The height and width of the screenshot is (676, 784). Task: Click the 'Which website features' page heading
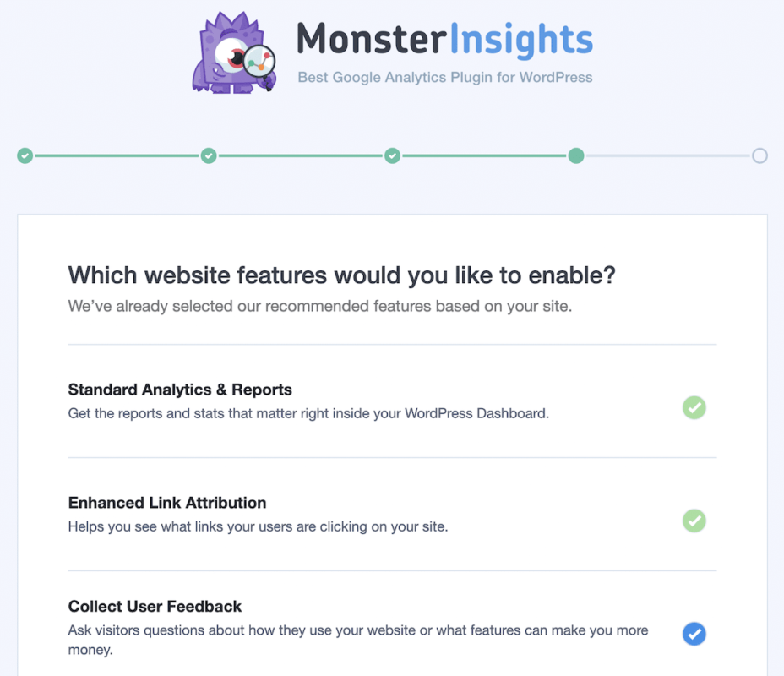(341, 275)
